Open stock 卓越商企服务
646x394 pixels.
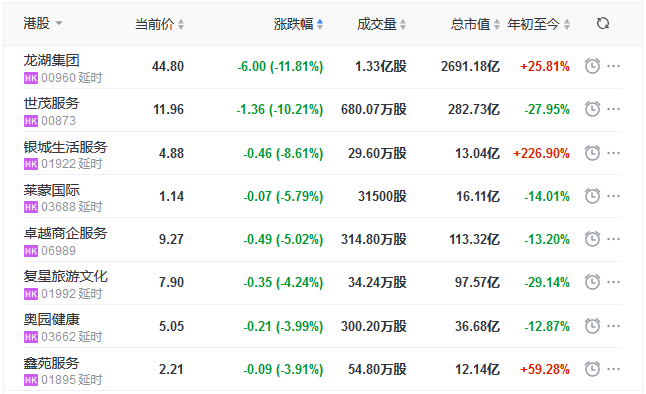66,233
